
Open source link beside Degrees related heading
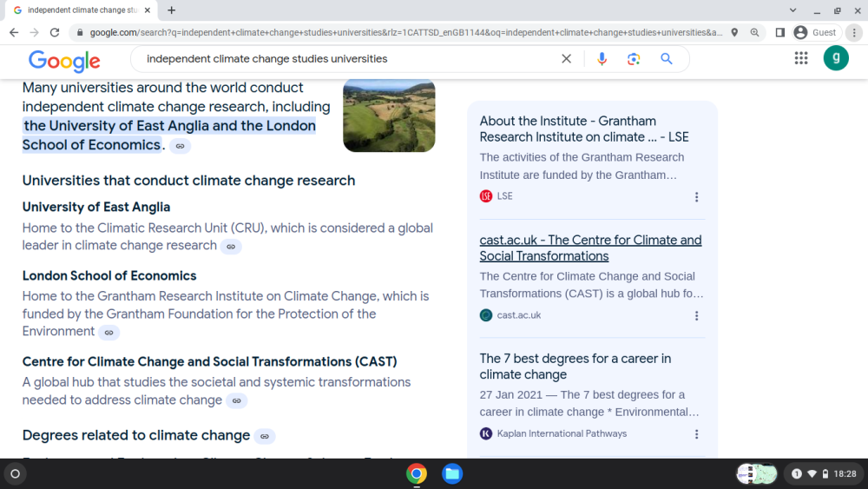pyautogui.click(x=265, y=436)
